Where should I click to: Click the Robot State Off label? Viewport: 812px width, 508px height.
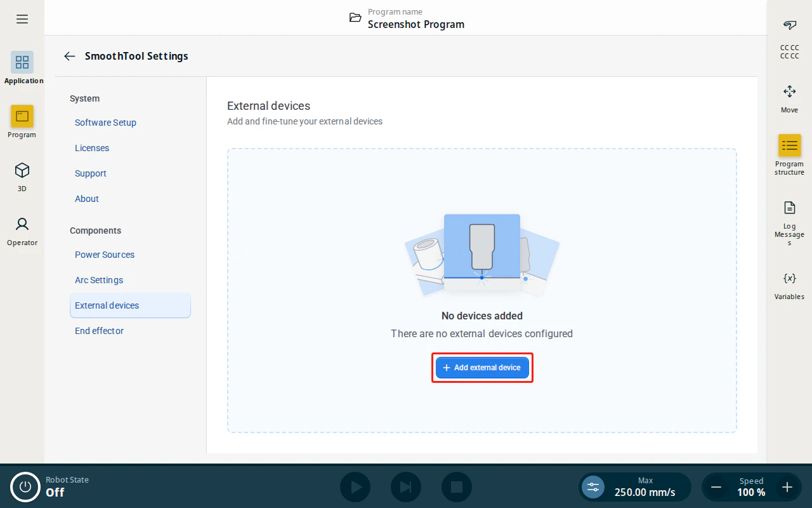point(67,487)
